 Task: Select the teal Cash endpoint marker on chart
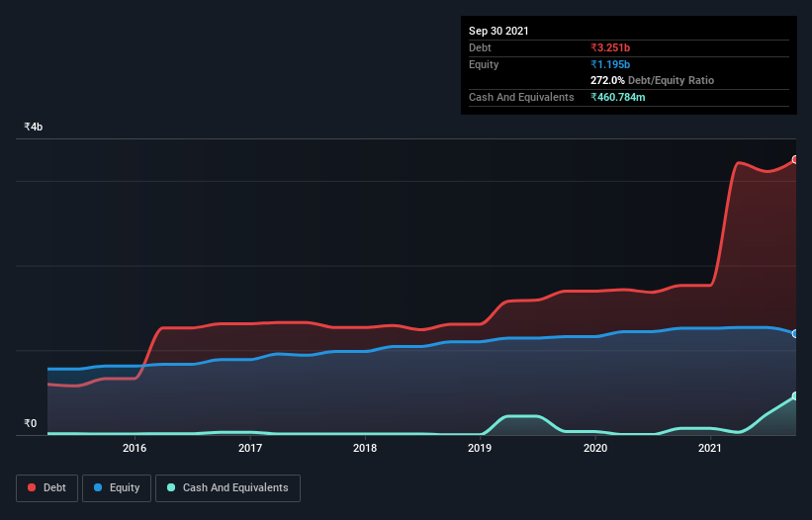[795, 395]
